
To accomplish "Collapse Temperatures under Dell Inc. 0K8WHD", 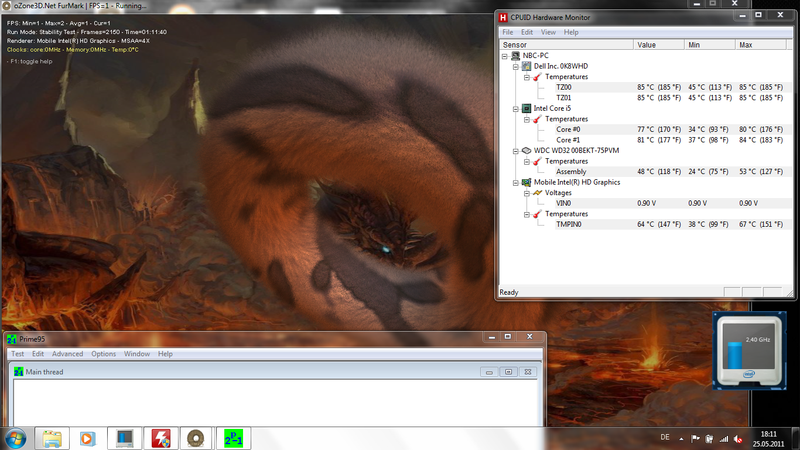I will coord(527,77).
